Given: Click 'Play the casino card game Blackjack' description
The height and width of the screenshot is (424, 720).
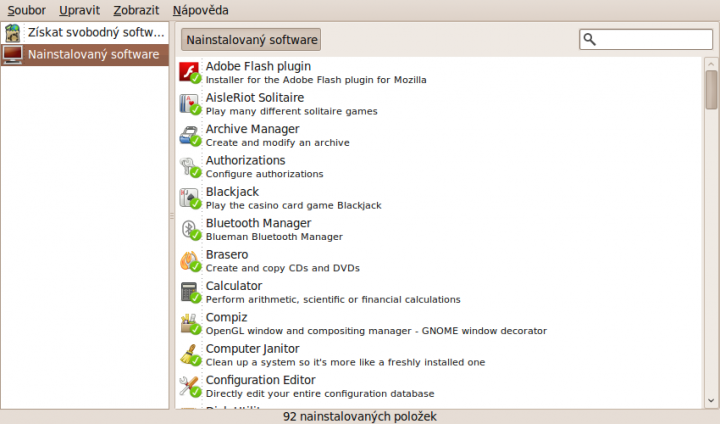Looking at the screenshot, I should (293, 205).
